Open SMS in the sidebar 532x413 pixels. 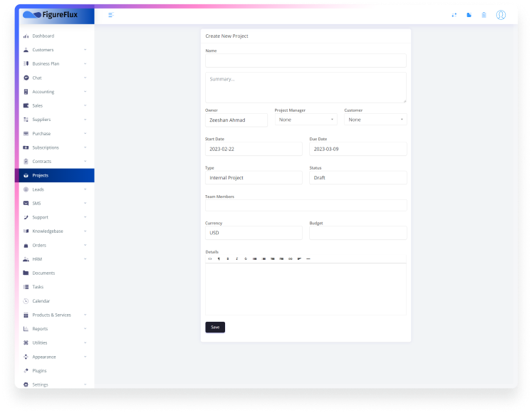(x=55, y=203)
